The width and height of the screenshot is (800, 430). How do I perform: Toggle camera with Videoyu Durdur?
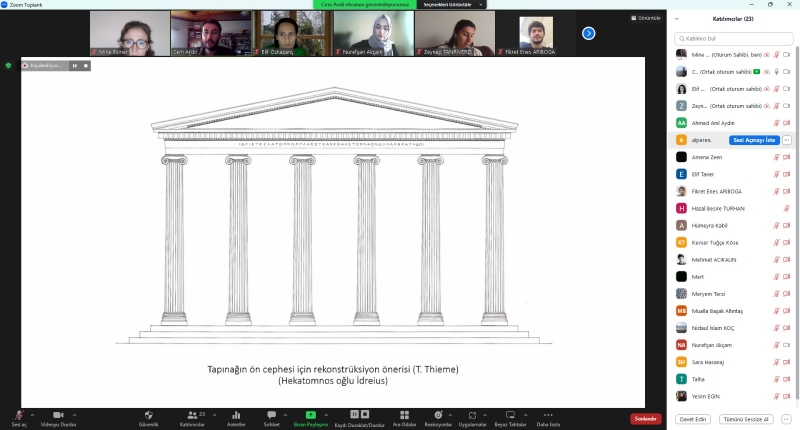pyautogui.click(x=58, y=415)
